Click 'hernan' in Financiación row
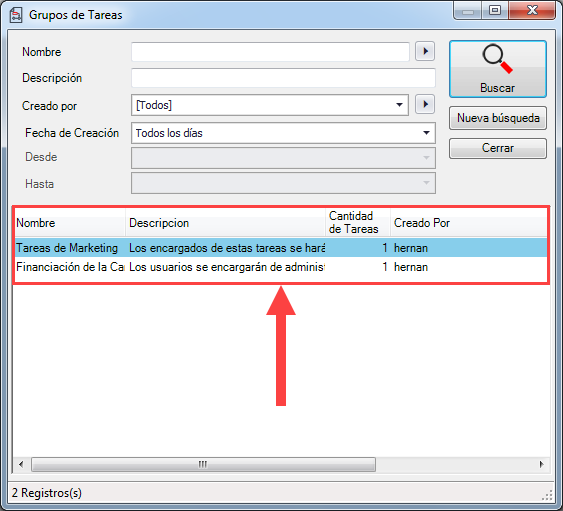The image size is (563, 511). [x=411, y=267]
